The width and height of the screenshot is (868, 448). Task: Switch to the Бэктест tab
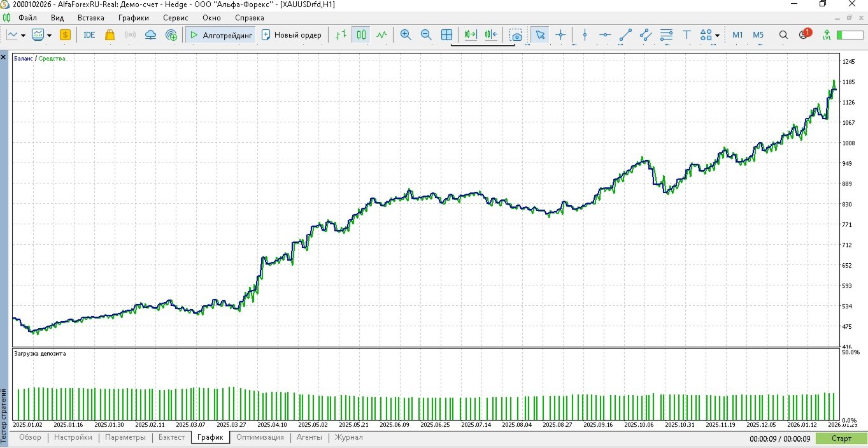pos(172,437)
